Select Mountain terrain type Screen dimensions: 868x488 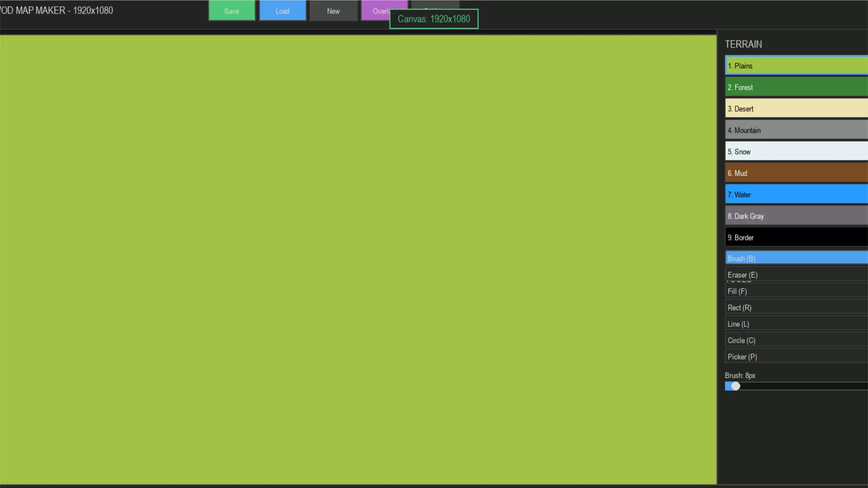click(x=796, y=130)
